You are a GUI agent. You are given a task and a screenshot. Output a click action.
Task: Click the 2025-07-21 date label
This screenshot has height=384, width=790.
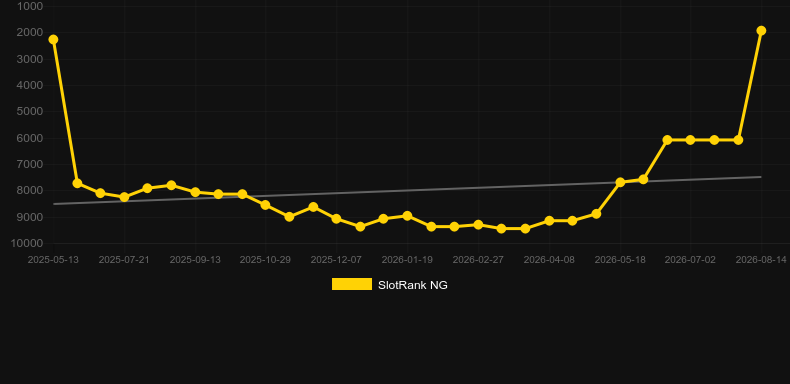(x=124, y=260)
